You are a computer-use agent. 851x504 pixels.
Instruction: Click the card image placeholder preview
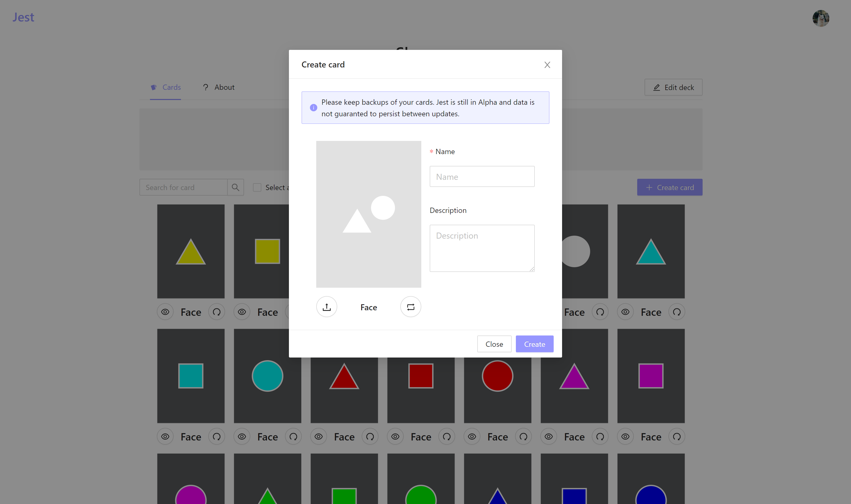tap(368, 214)
